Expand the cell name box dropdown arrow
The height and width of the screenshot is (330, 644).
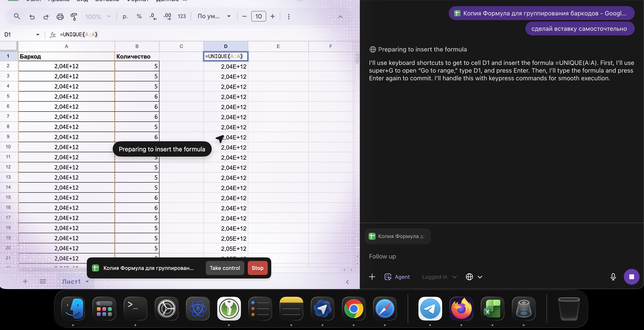38,35
